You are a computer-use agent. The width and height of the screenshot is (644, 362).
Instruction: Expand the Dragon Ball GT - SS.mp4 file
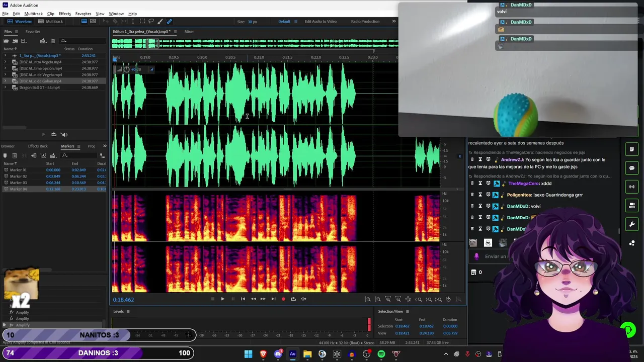click(6, 87)
